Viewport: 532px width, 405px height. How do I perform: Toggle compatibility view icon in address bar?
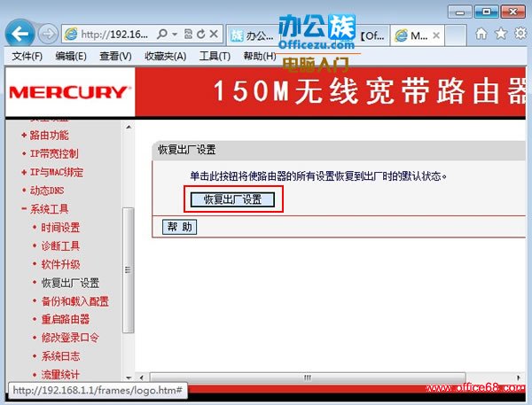coord(188,34)
